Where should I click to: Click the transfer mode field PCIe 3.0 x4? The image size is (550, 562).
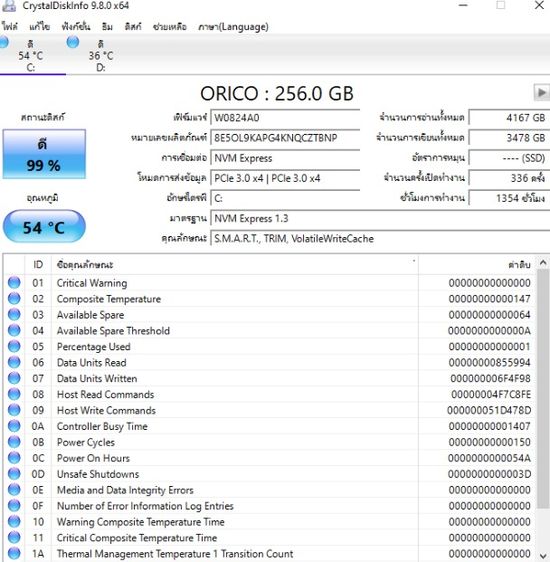pos(285,178)
